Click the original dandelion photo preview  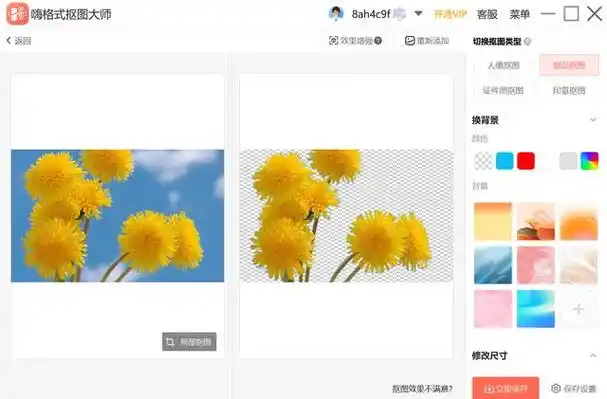(x=117, y=216)
